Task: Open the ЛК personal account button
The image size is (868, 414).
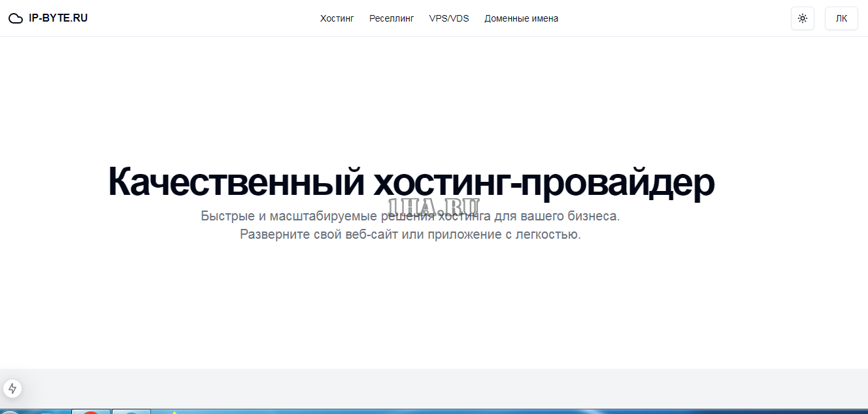Action: click(x=841, y=18)
